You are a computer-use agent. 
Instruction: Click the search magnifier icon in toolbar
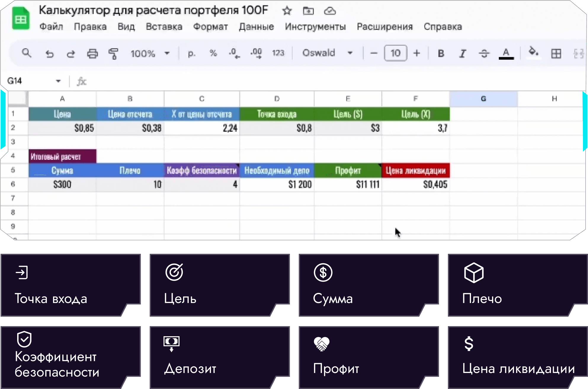(27, 53)
